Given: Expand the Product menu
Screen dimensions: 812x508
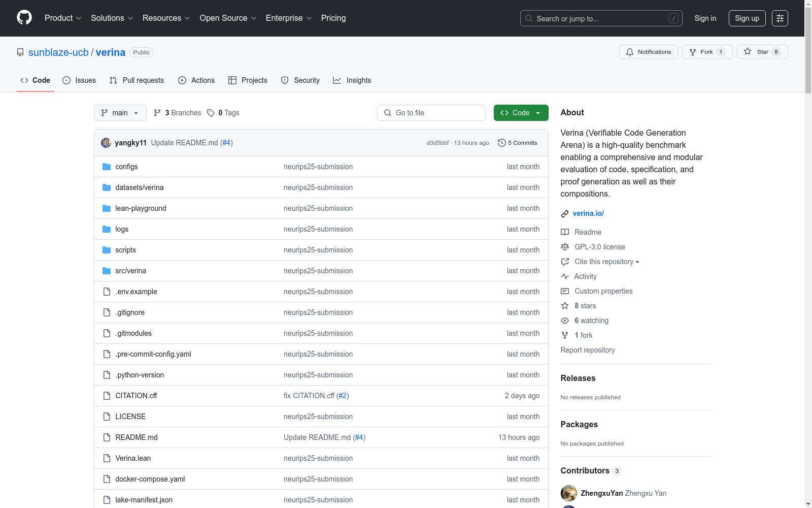Looking at the screenshot, I should (63, 18).
